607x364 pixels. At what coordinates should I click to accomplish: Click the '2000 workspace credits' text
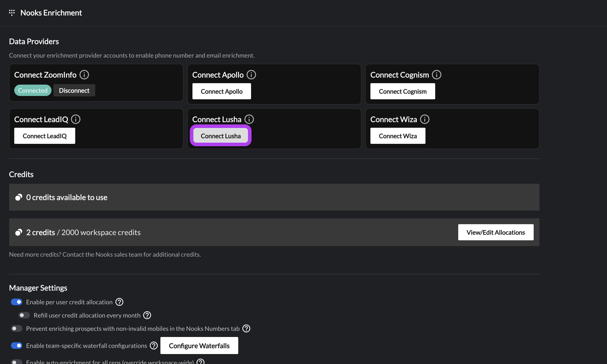coord(101,232)
